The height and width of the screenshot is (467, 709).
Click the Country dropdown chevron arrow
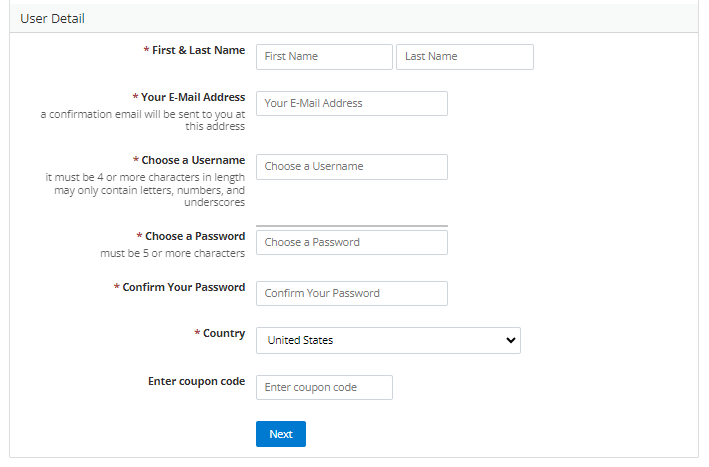click(x=511, y=341)
